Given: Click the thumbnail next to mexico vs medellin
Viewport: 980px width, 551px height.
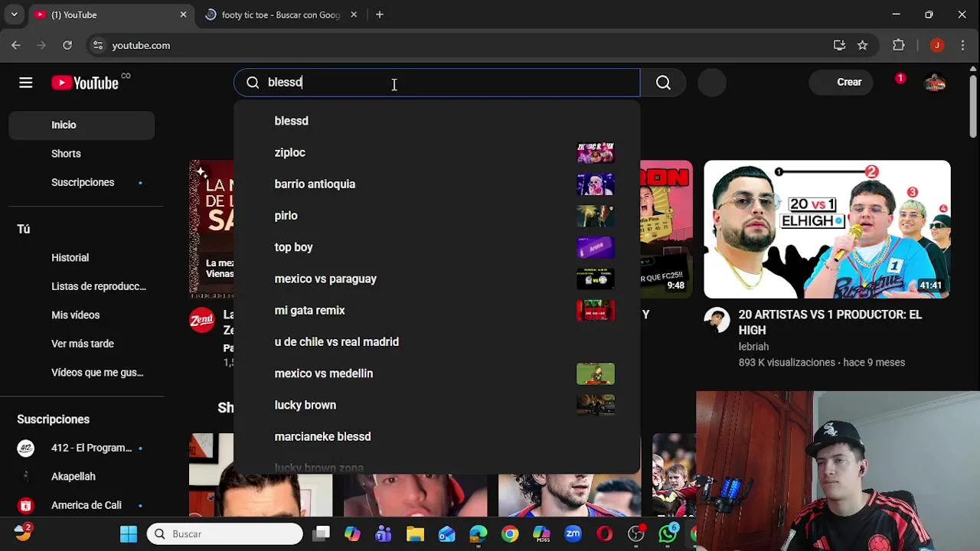Looking at the screenshot, I should 596,373.
